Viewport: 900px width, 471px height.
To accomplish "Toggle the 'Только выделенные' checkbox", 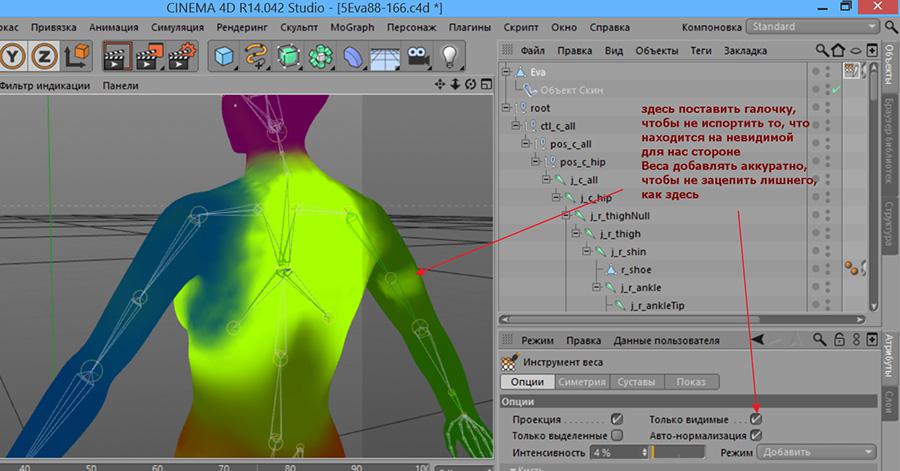I will click(x=617, y=436).
